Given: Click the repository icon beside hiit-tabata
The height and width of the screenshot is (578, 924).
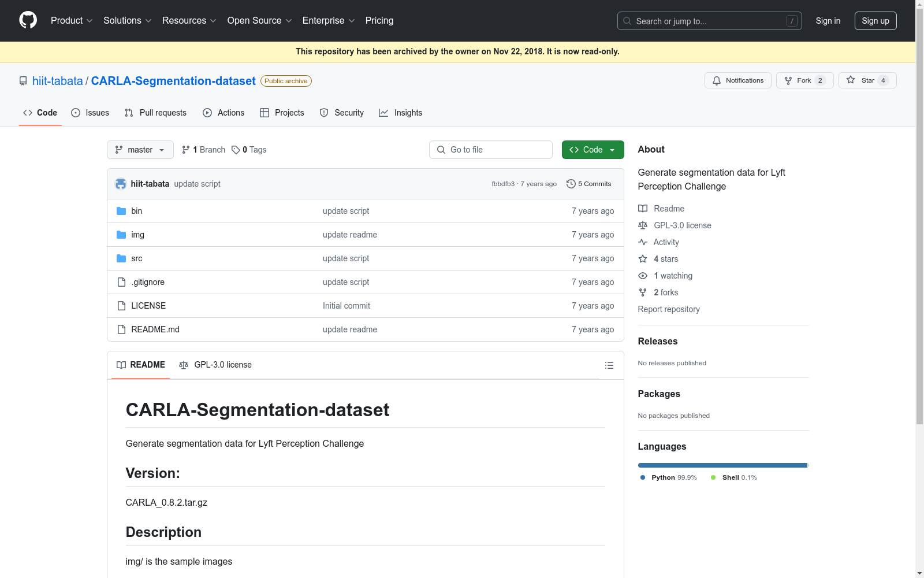Looking at the screenshot, I should [x=23, y=81].
